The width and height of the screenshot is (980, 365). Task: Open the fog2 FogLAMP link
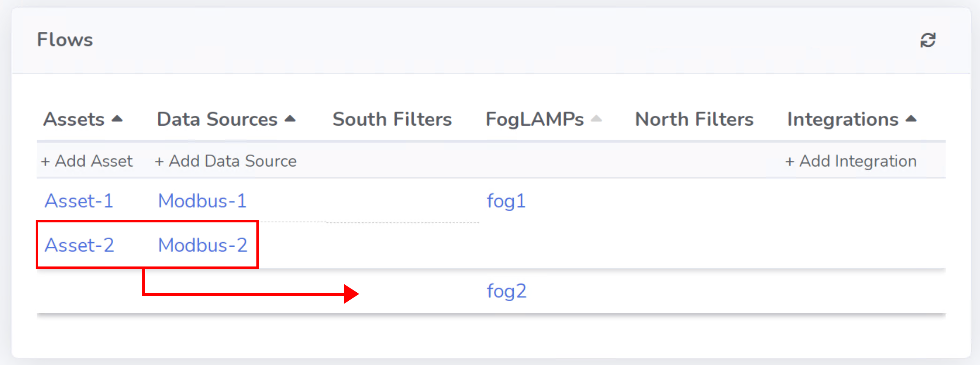click(506, 291)
